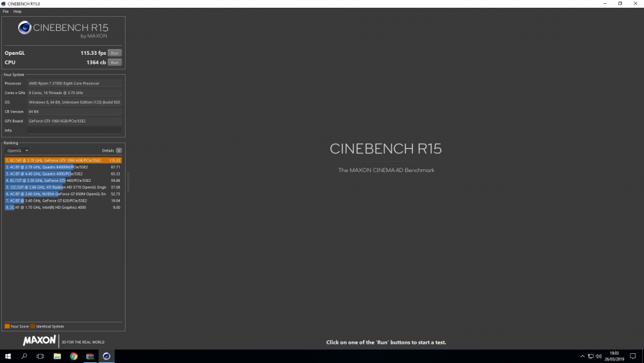
Task: Click the Cinebench R15 logo sphere icon
Action: pos(24,28)
